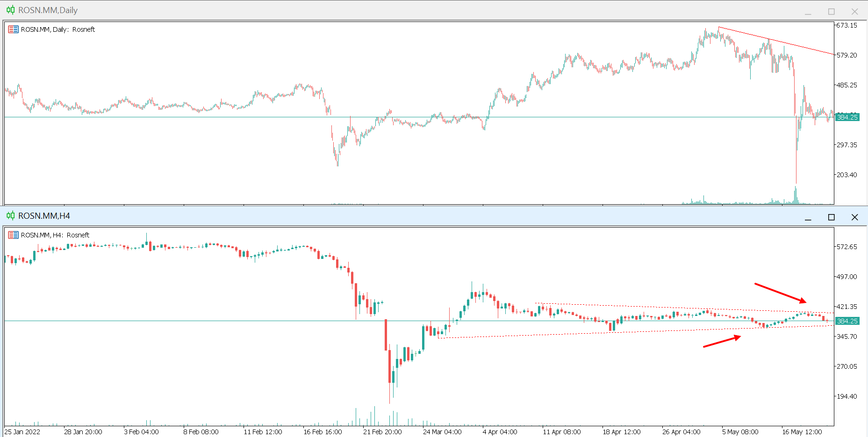
Task: Click the 345.70 price level on H4 scale
Action: point(847,337)
